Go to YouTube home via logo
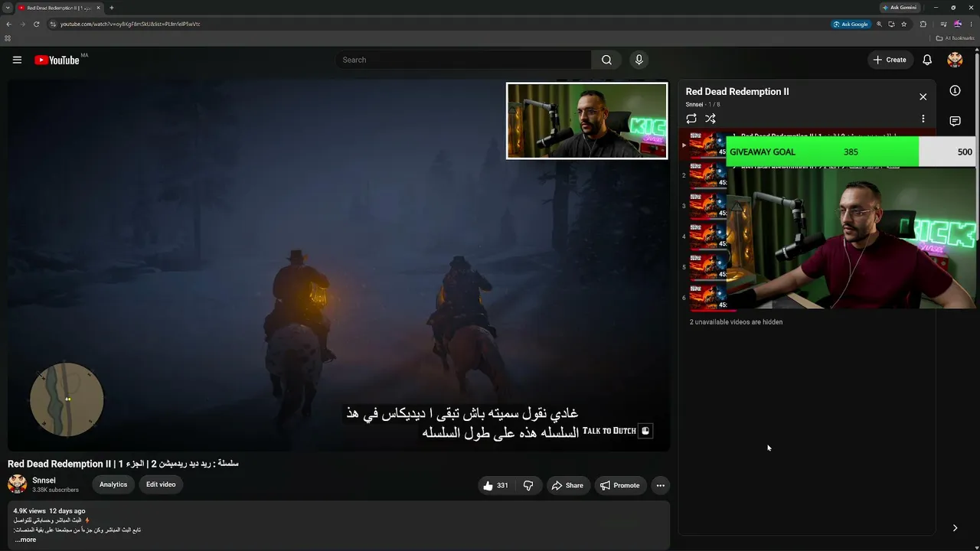 point(57,60)
